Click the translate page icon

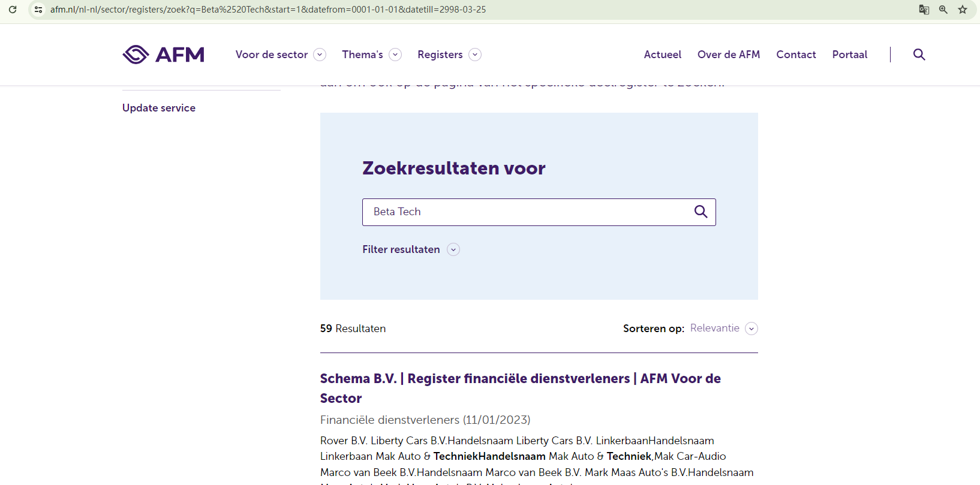(924, 10)
